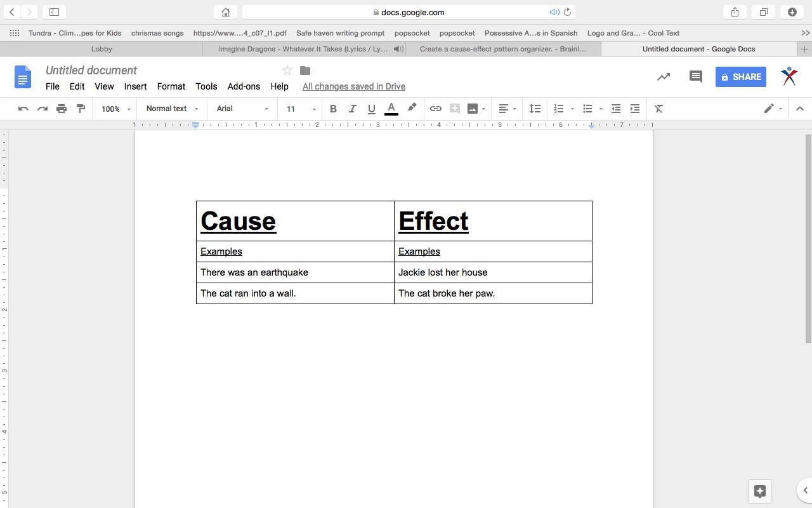812x508 pixels.
Task: Expand the Normal text style dropdown
Action: tap(172, 109)
